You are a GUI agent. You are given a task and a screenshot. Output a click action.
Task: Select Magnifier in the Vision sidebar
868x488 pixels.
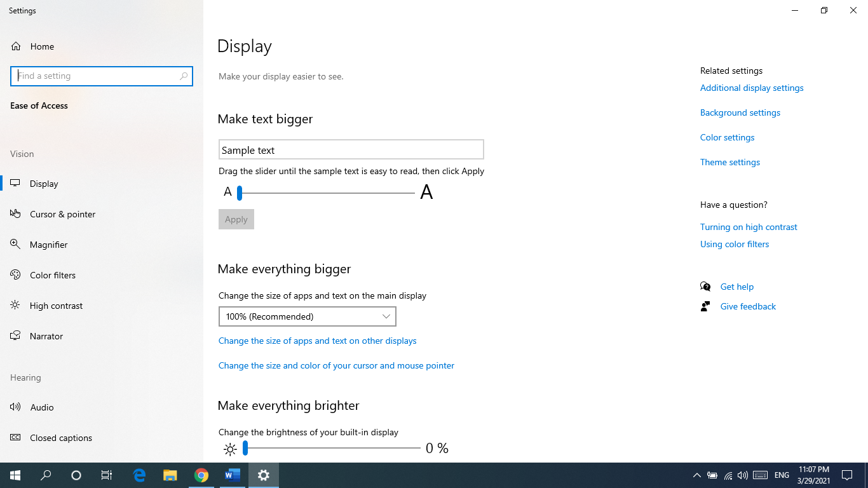click(48, 244)
